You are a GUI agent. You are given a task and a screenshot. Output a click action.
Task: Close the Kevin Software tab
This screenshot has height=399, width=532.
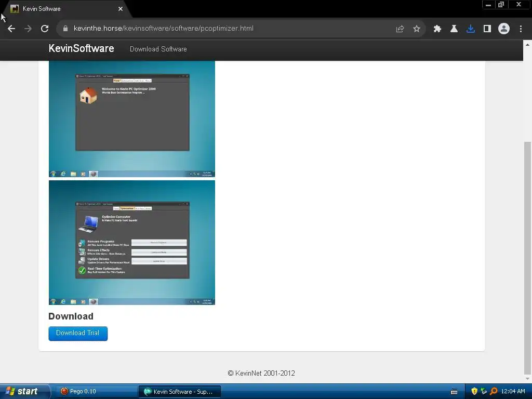(121, 9)
